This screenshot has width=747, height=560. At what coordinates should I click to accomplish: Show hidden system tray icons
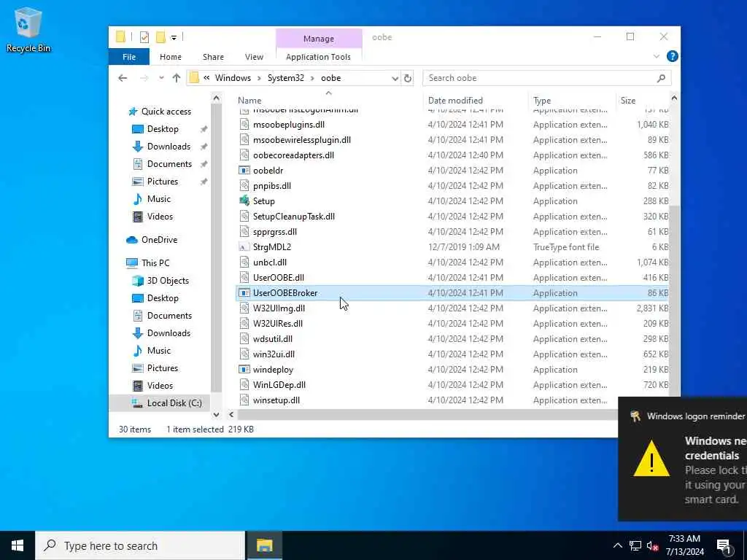tap(617, 545)
